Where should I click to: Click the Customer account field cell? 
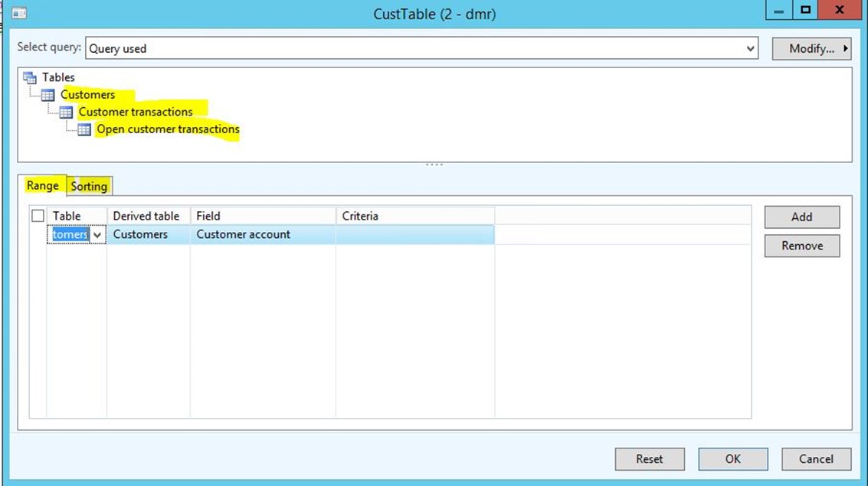click(263, 234)
